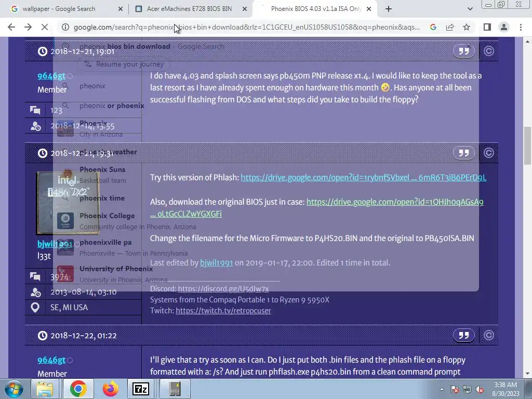This screenshot has width=532, height=399.
Task: Quote the 2018-12-22 01:22 post
Action: pyautogui.click(x=464, y=335)
